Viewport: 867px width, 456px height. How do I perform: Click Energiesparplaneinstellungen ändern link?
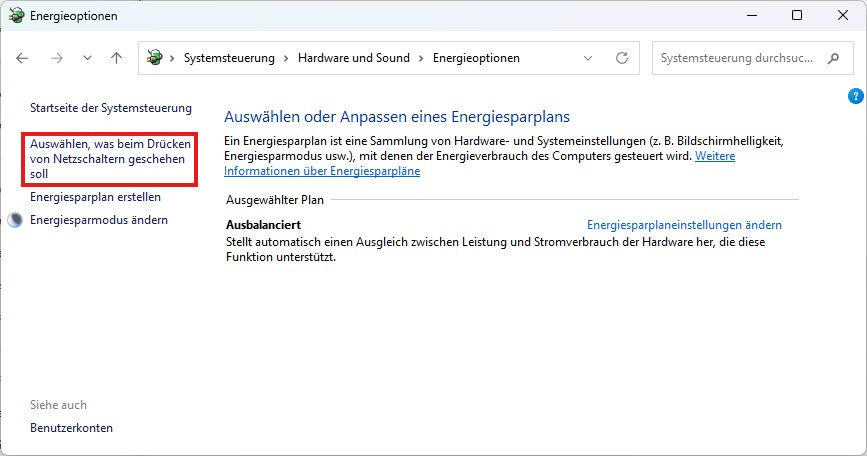(x=684, y=225)
